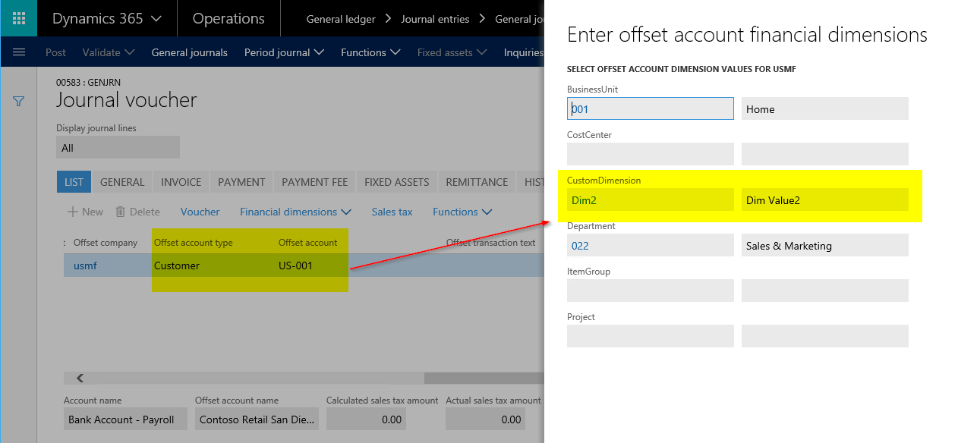Click the horizontal scrollbar left arrow
The image size is (980, 443).
(x=80, y=378)
